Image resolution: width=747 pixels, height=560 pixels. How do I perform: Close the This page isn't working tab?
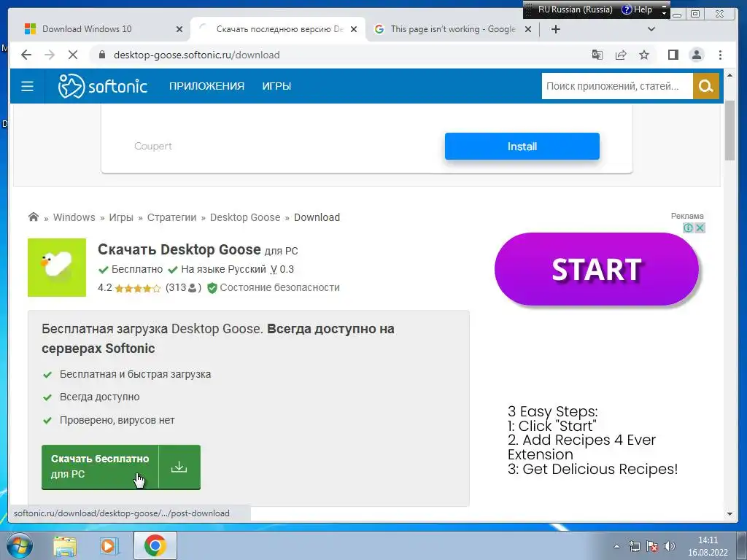click(528, 29)
